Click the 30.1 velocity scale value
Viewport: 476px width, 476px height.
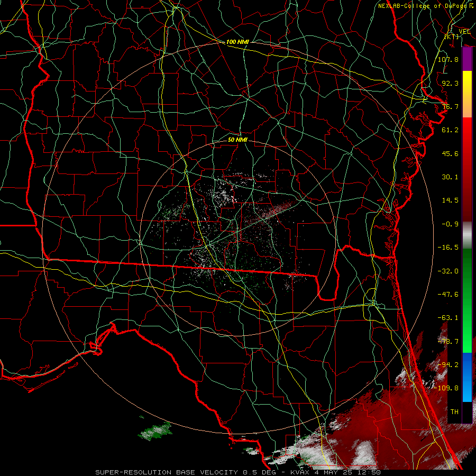click(450, 177)
